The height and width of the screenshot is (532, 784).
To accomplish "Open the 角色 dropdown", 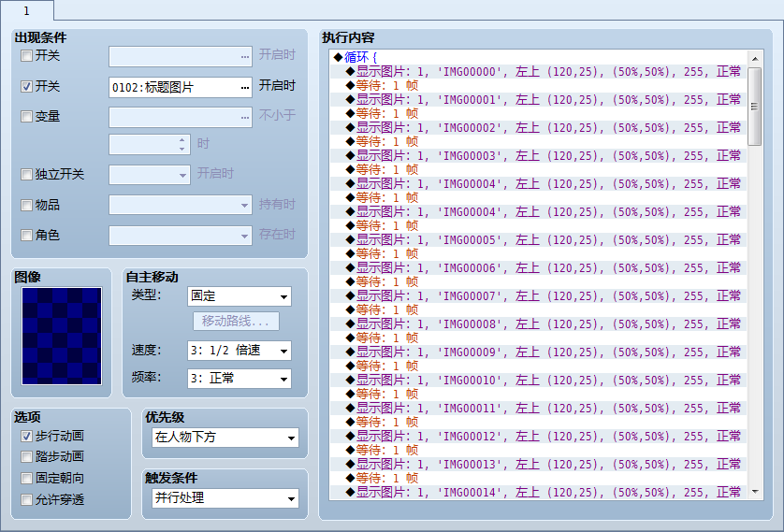I will (x=244, y=236).
